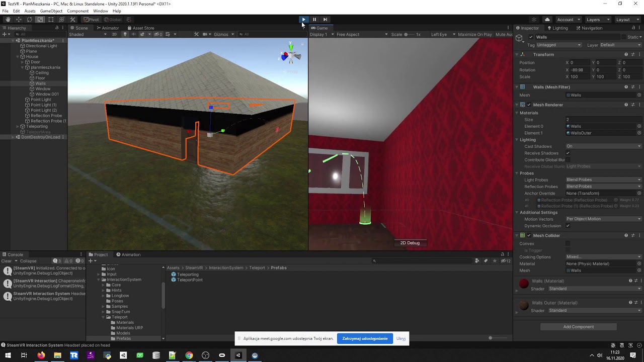Click Maximize On Play button
Viewport: 644px width, 362px height.
475,34
